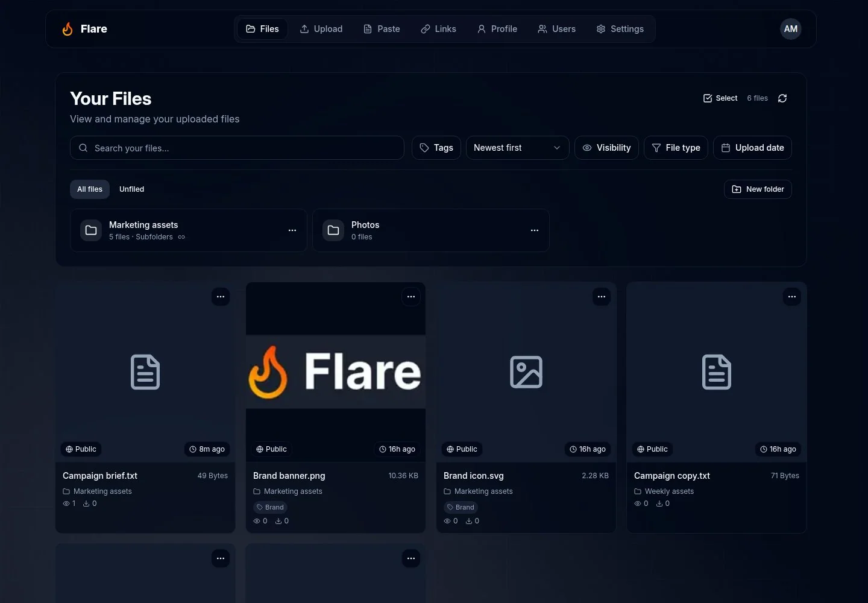Click the view count on Campaign copy.txt
The image size is (868, 603).
tap(641, 504)
